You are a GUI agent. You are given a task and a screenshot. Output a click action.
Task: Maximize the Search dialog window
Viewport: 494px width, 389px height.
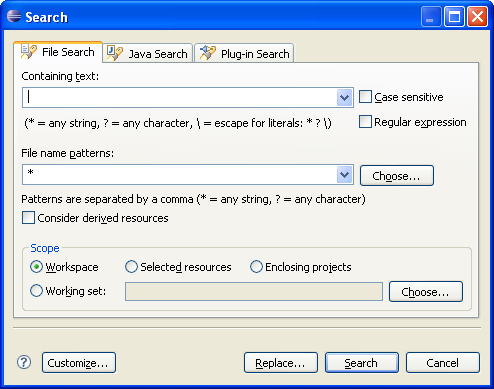[454, 16]
